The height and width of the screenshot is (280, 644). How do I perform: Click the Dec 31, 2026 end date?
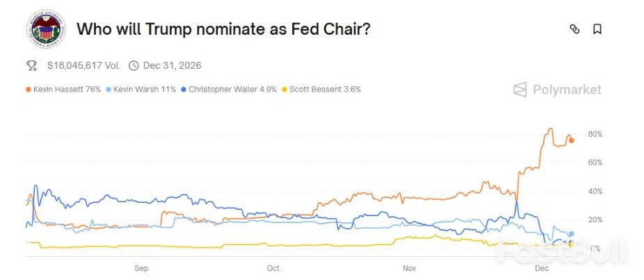click(x=172, y=65)
